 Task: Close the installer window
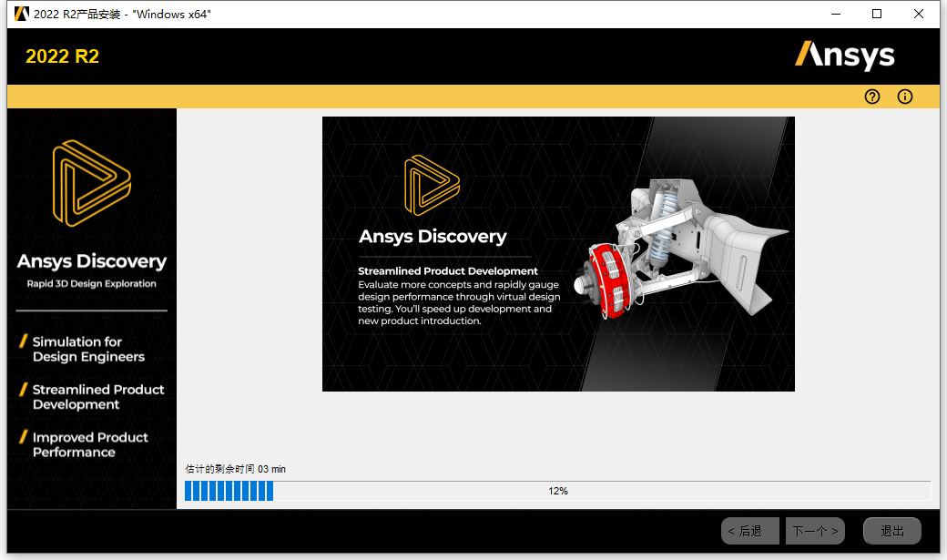pyautogui.click(x=919, y=14)
